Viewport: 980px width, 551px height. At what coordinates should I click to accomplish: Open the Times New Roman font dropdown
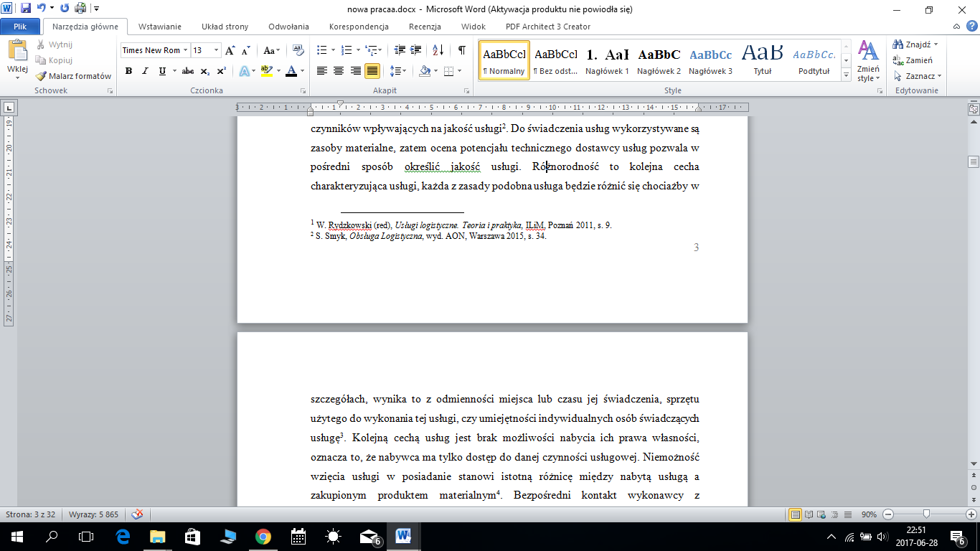[186, 50]
